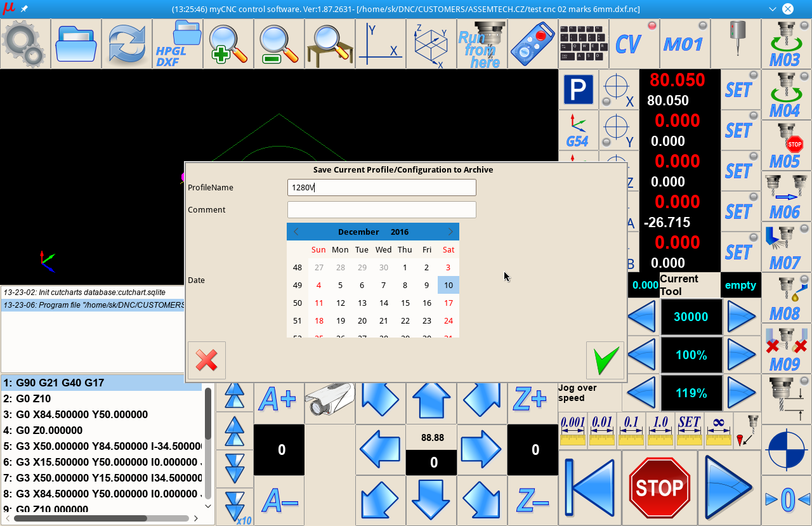812x526 pixels.
Task: Select the 3D isometric view icon
Action: click(431, 43)
